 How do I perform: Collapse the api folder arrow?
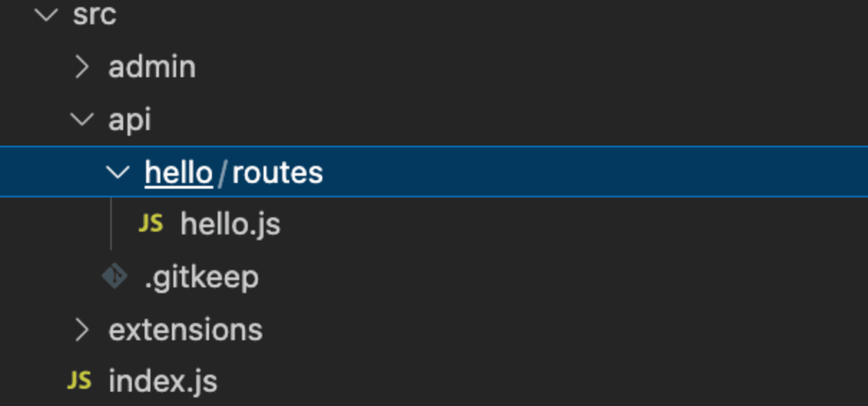pyautogui.click(x=82, y=119)
